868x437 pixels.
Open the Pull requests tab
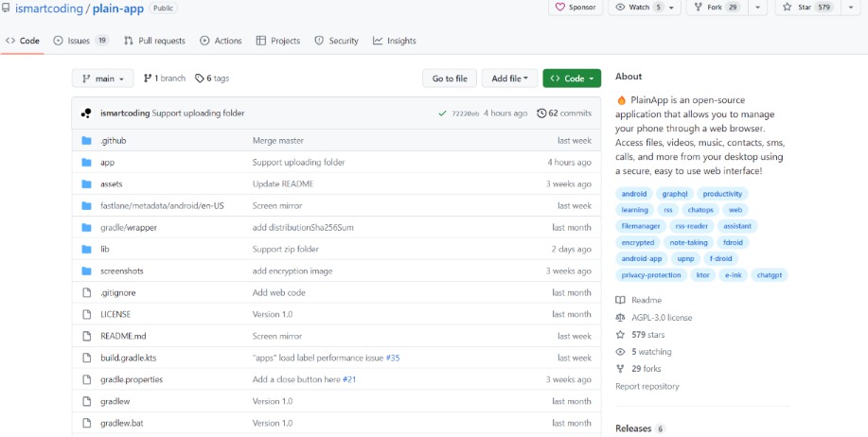click(154, 41)
